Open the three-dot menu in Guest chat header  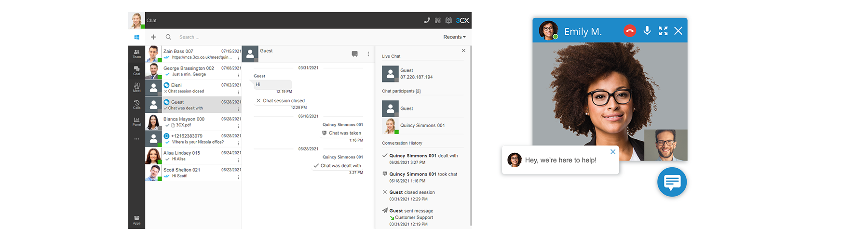point(368,54)
